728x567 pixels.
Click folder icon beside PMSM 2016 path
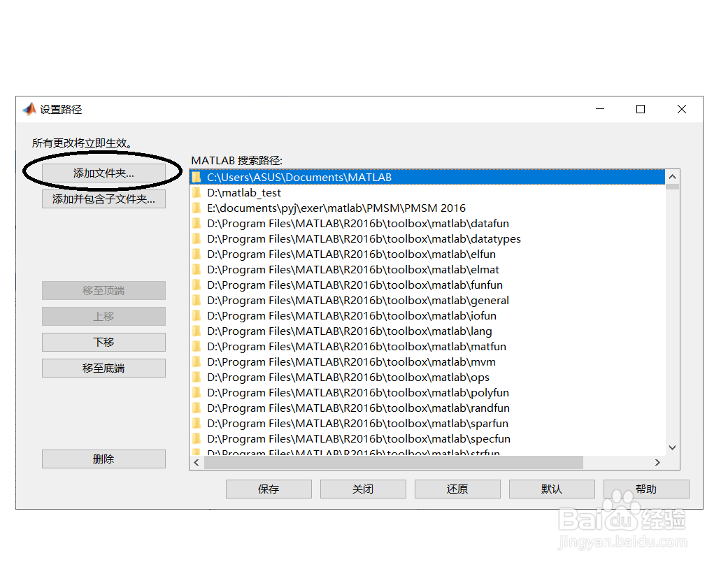197,208
